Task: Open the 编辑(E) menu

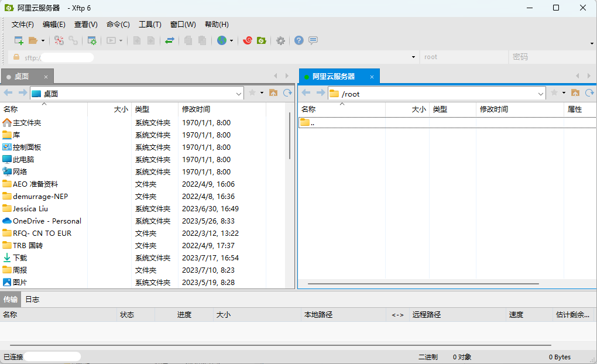Action: pos(54,25)
